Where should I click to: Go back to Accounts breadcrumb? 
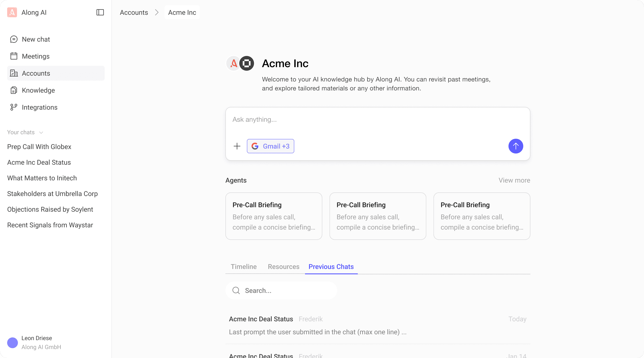[x=134, y=12]
